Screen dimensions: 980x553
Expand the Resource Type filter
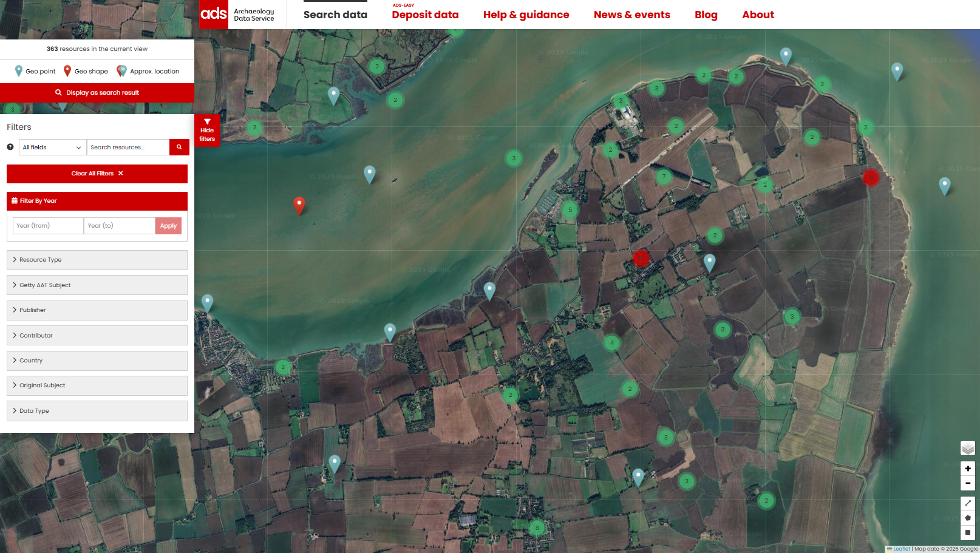97,260
